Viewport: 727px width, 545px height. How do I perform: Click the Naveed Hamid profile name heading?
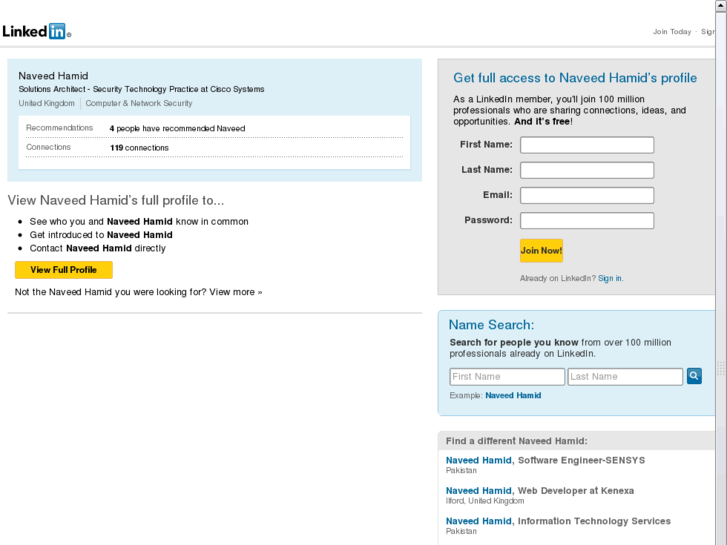(53, 76)
